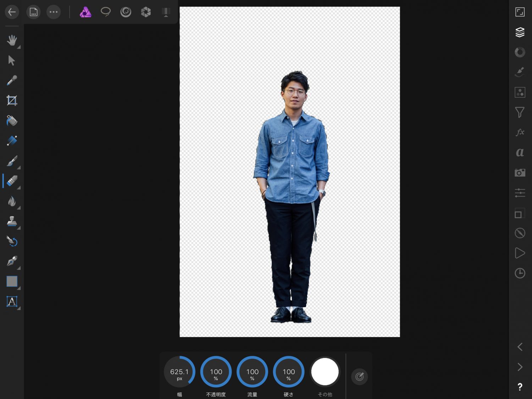This screenshot has height=399, width=532.
Task: Select the Move tool arrow
Action: pyautogui.click(x=12, y=60)
